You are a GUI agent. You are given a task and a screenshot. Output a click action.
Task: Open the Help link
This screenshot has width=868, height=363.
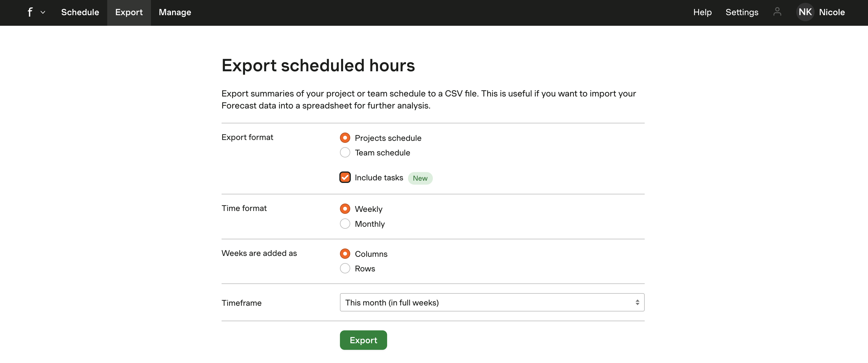point(702,13)
